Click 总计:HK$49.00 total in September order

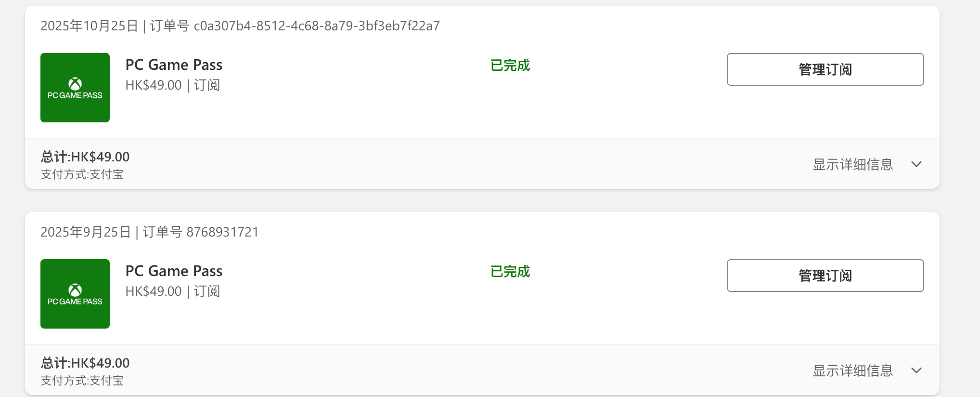tap(85, 363)
